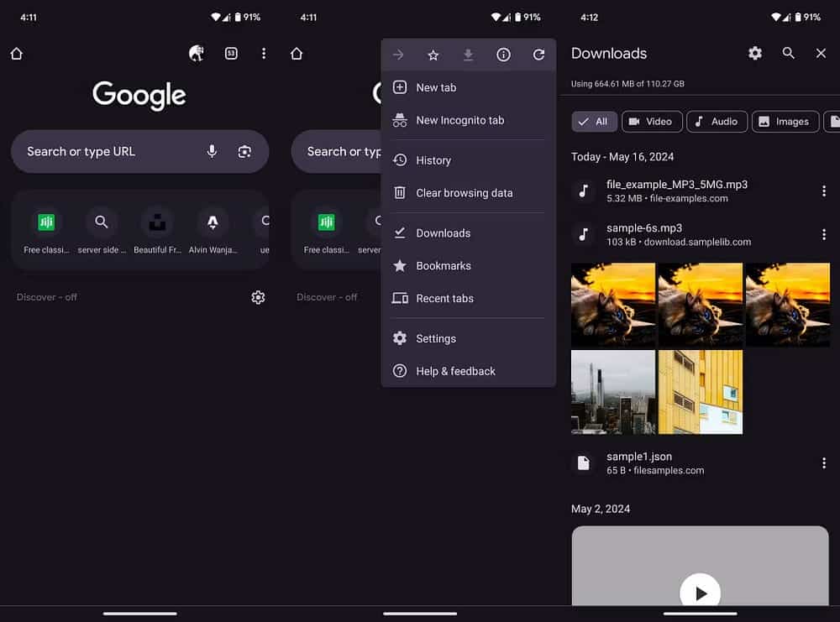Tap the Chrome home icon
Image resolution: width=840 pixels, height=622 pixels.
point(15,53)
